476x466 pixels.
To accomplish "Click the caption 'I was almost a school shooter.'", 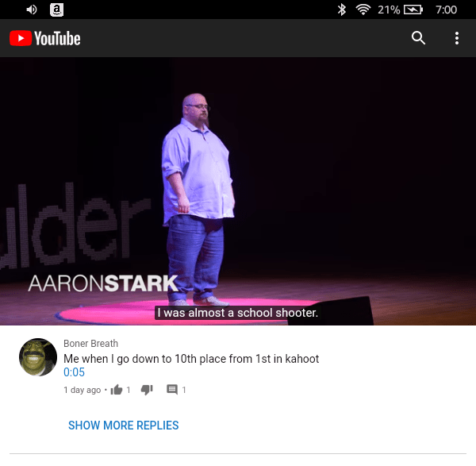I will [238, 313].
